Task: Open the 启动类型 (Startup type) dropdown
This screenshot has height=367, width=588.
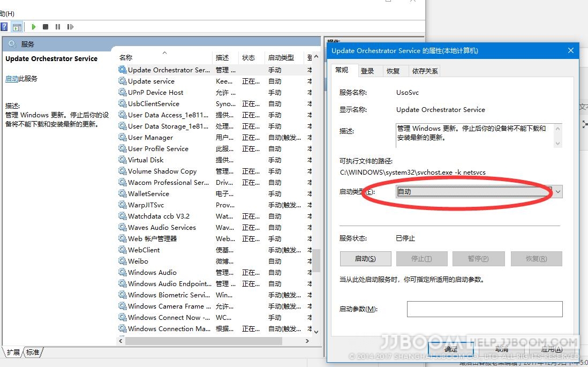Action: pyautogui.click(x=557, y=191)
